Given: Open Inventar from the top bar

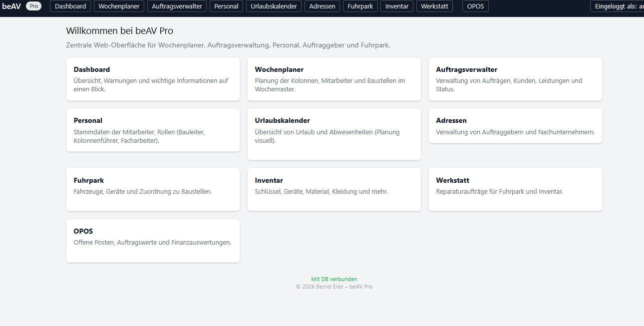Looking at the screenshot, I should coord(396,6).
